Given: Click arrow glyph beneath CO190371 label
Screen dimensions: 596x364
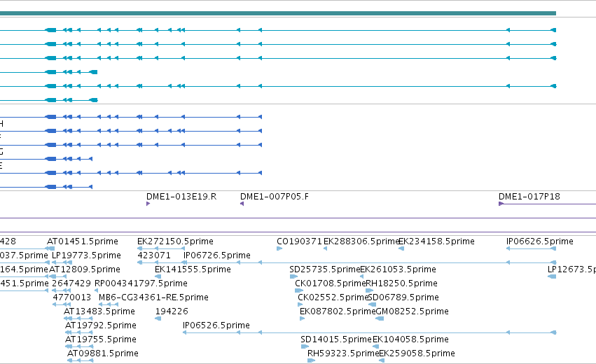Looking at the screenshot, I should 279,248.
